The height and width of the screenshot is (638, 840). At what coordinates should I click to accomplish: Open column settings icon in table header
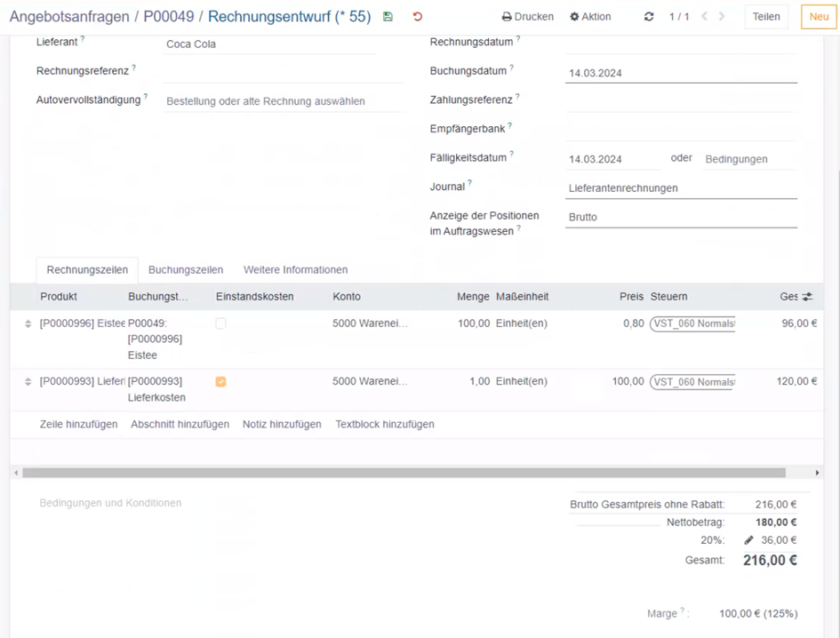coord(807,297)
